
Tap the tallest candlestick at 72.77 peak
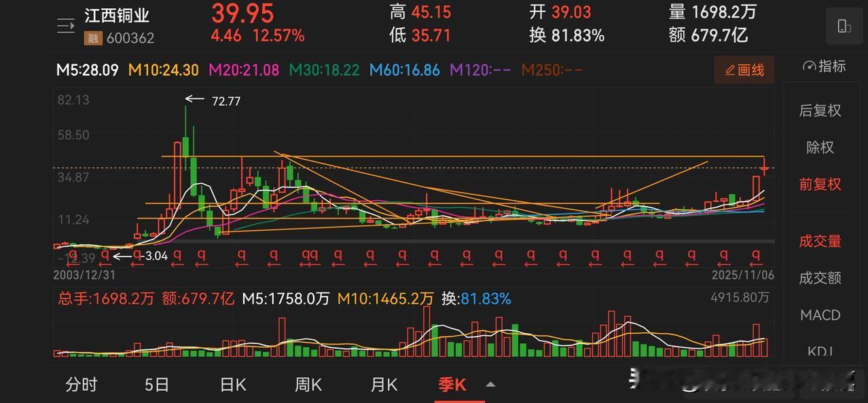coord(185,133)
